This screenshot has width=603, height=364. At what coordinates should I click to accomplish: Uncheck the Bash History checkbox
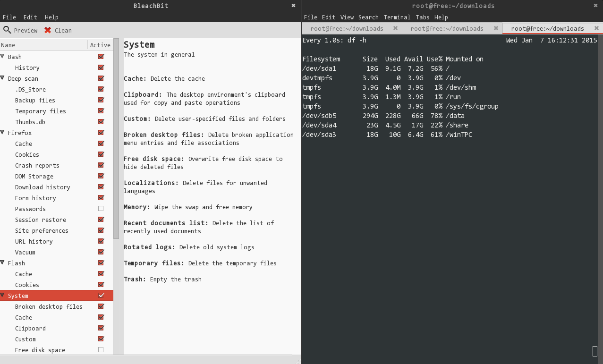coord(101,68)
